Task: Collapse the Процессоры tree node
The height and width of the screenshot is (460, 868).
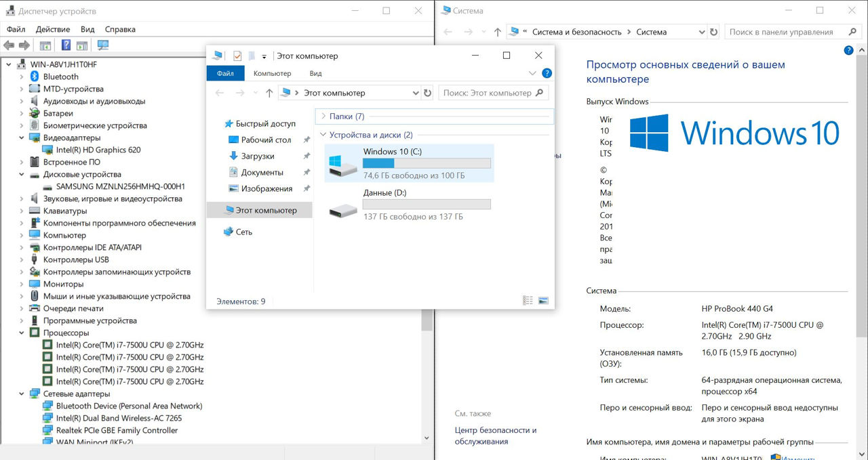Action: click(x=21, y=333)
